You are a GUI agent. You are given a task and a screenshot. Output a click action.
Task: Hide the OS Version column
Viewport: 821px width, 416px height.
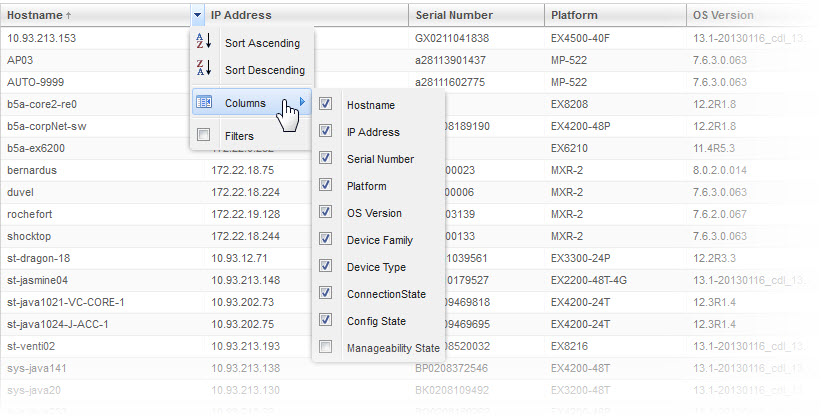(x=326, y=212)
